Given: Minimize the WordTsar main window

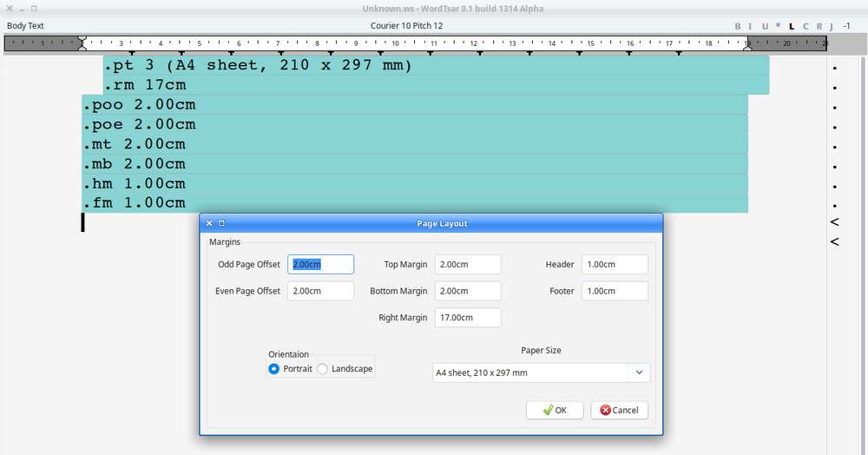Looking at the screenshot, I should (23, 9).
